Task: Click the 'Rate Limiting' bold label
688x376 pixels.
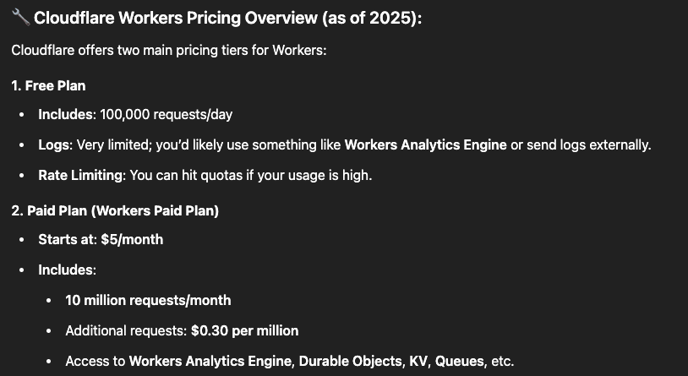Action: [80, 175]
